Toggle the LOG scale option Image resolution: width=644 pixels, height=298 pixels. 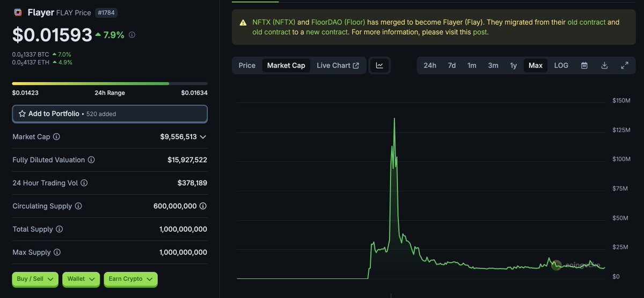coord(561,66)
